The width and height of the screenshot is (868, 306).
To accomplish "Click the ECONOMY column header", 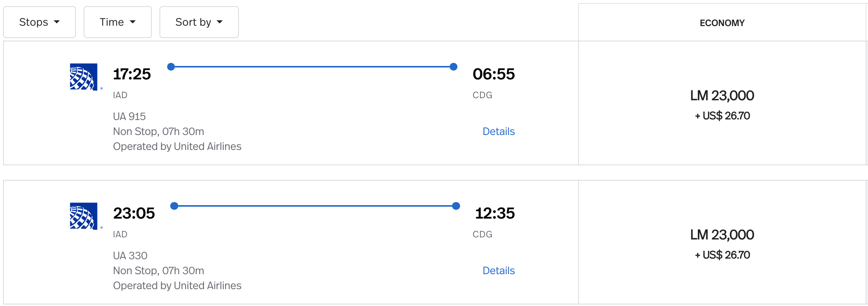I will (x=722, y=23).
